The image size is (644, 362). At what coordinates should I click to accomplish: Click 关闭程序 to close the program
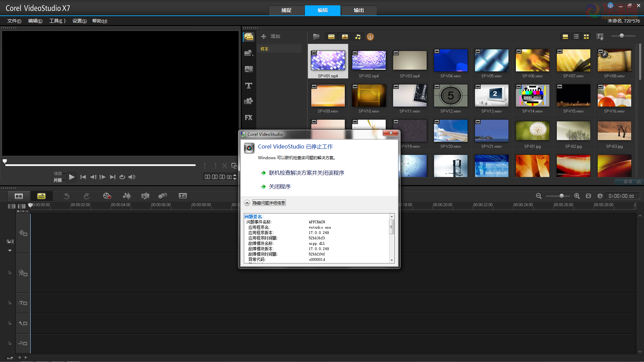tap(280, 187)
